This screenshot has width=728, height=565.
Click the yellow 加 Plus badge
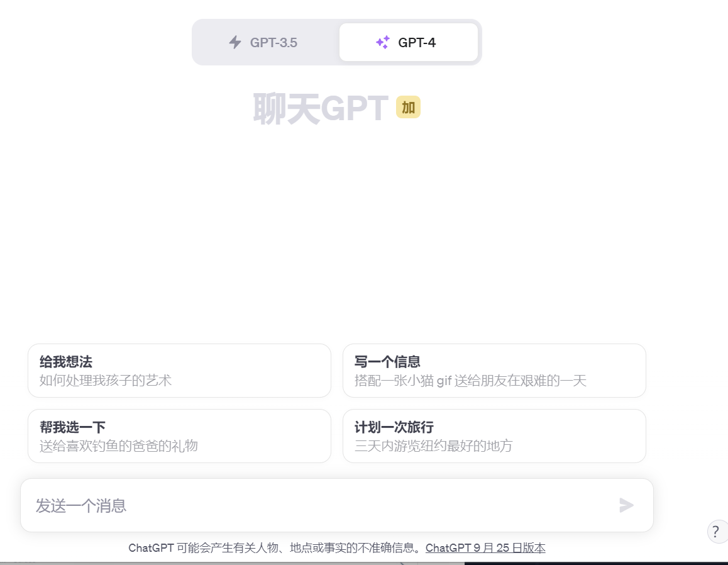pyautogui.click(x=408, y=107)
